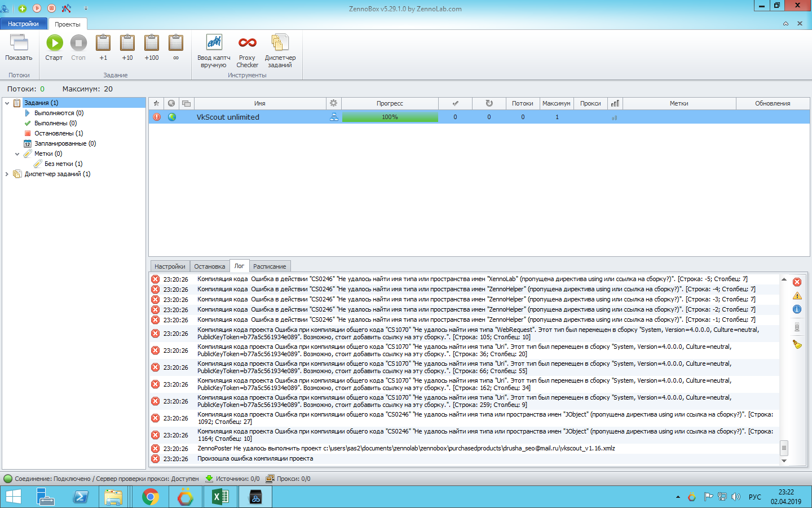This screenshot has width=812, height=508.
Task: Click the grey Стоп button
Action: [78, 43]
